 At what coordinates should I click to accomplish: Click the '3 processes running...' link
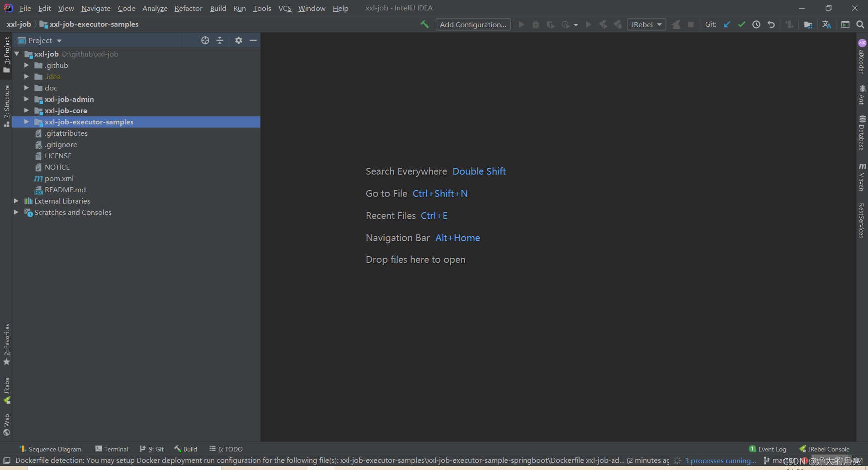[720, 461]
